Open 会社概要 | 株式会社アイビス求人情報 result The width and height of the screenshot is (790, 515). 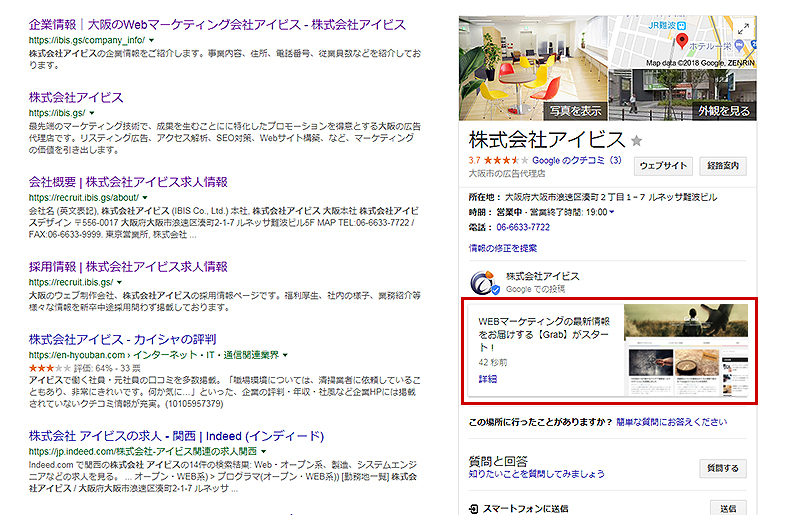coord(128,182)
